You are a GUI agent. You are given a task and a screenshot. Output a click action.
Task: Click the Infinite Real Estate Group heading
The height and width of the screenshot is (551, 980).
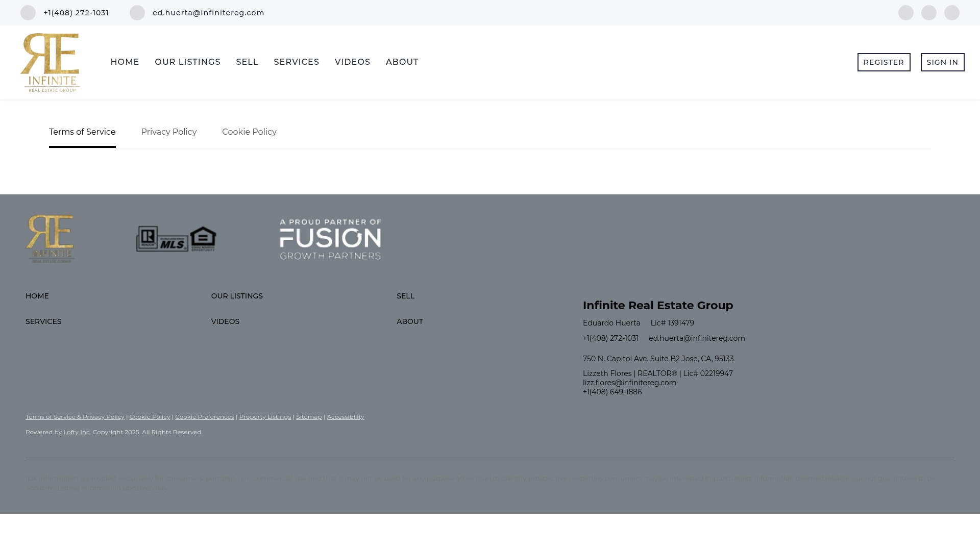click(x=658, y=305)
